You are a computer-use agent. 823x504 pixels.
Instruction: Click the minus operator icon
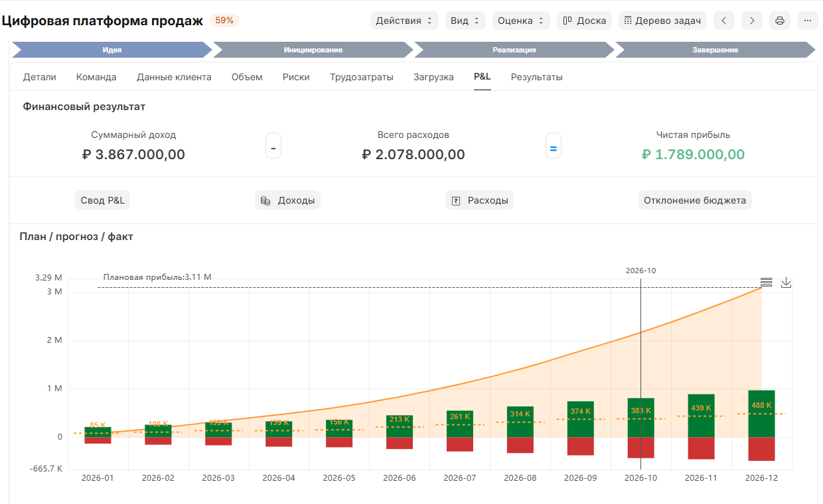pyautogui.click(x=273, y=146)
